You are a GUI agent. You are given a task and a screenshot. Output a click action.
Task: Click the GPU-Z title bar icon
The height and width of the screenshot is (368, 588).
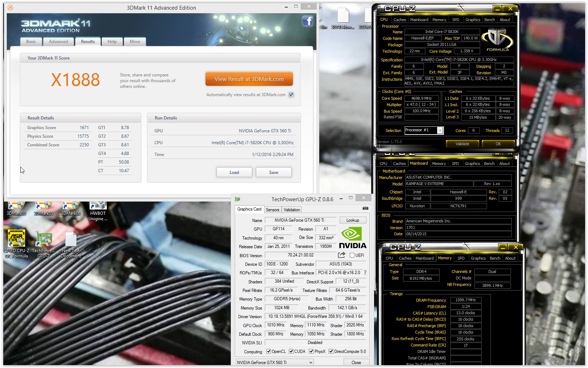point(237,199)
